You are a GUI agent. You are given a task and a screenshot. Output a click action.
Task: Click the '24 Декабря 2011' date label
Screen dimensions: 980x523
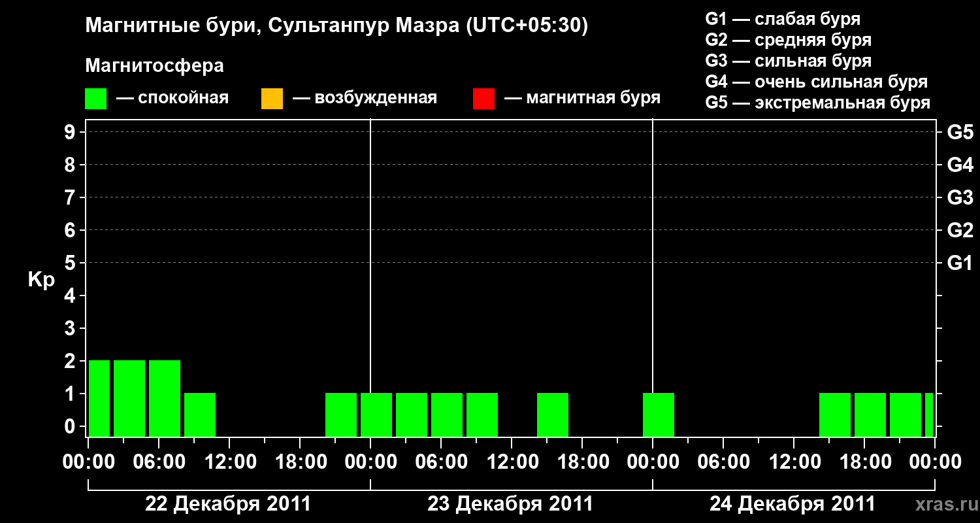(x=792, y=504)
